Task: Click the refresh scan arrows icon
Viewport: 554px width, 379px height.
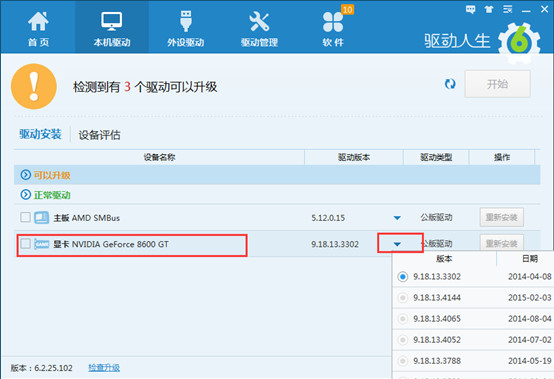Action: click(450, 84)
